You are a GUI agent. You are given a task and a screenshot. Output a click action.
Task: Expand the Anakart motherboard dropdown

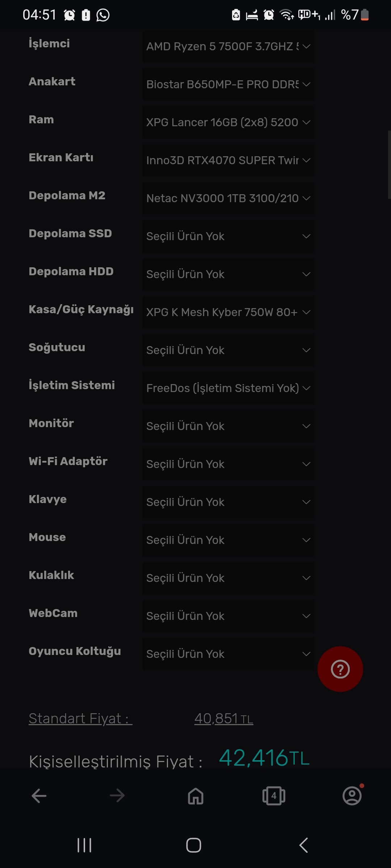[x=228, y=84]
